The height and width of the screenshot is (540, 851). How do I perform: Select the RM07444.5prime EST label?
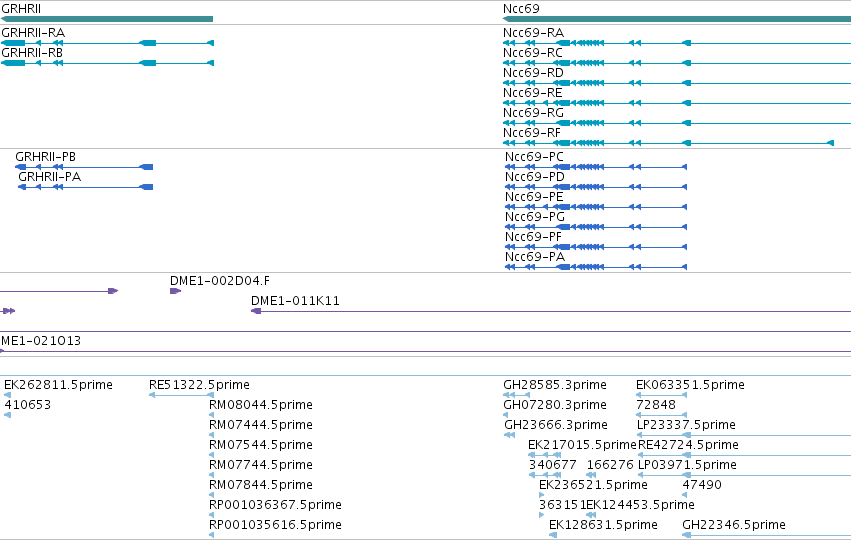tap(261, 425)
